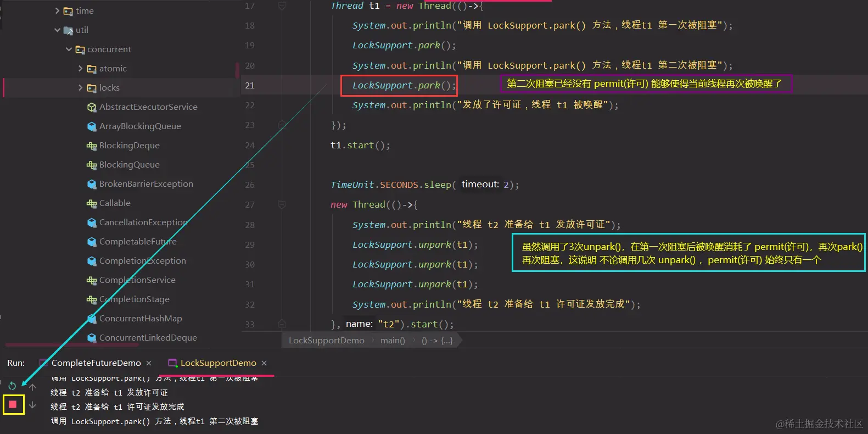
Task: Select the LockSupportDemo run tab
Action: (218, 363)
